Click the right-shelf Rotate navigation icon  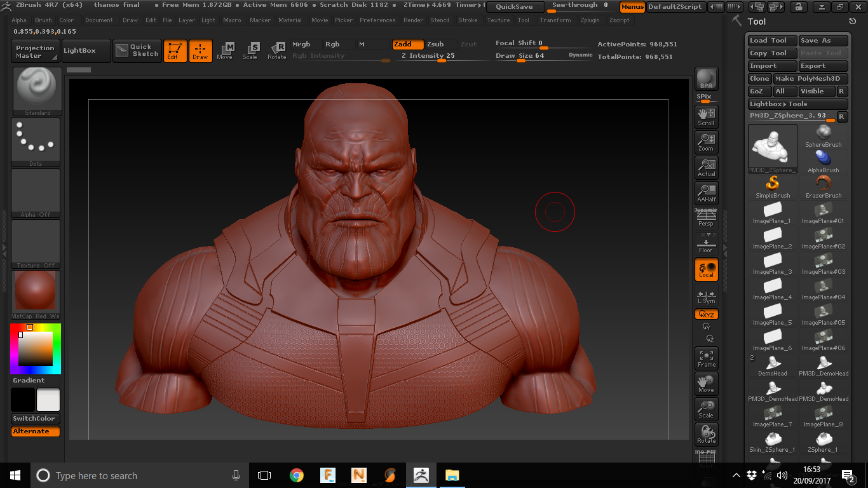[x=706, y=435]
